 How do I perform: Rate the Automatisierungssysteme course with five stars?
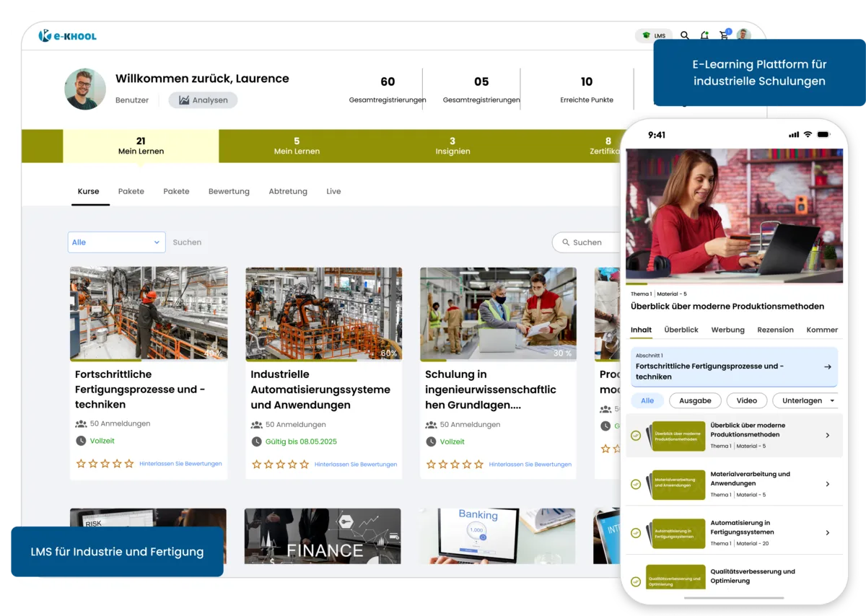[305, 465]
